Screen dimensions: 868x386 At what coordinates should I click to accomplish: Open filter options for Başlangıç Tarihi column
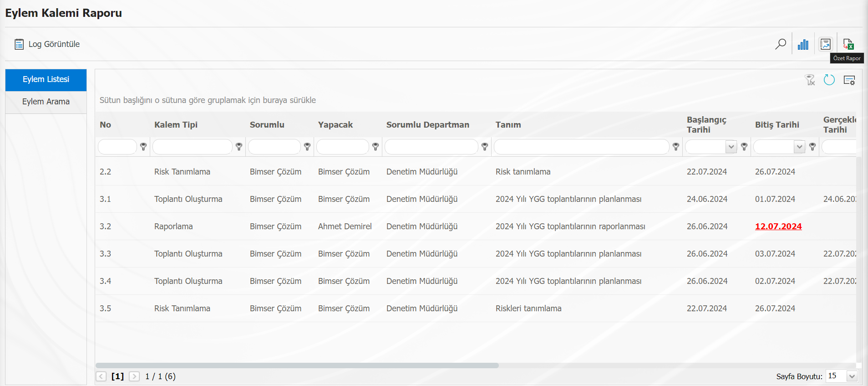click(744, 147)
